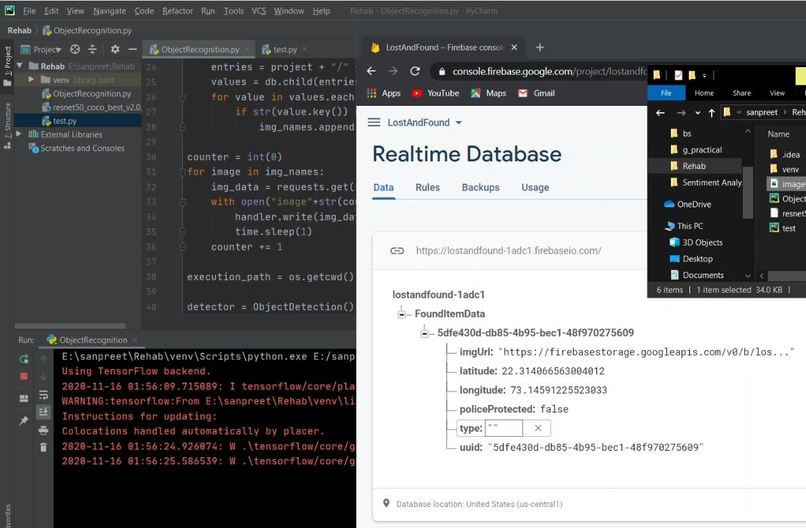
Task: Click the locate/scroll-from-source target icon
Action: point(75,49)
